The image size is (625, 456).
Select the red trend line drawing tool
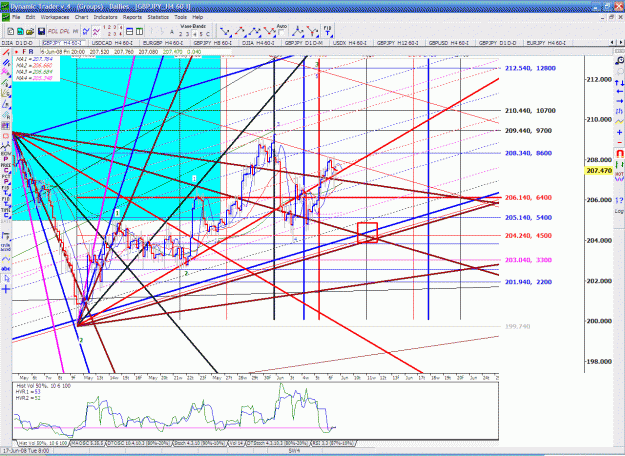6,53
